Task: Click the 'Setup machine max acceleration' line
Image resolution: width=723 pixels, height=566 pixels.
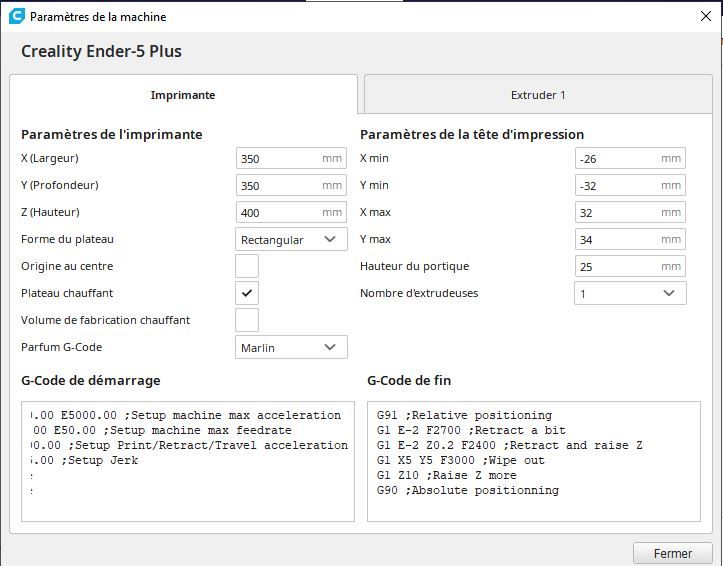Action: [186, 415]
